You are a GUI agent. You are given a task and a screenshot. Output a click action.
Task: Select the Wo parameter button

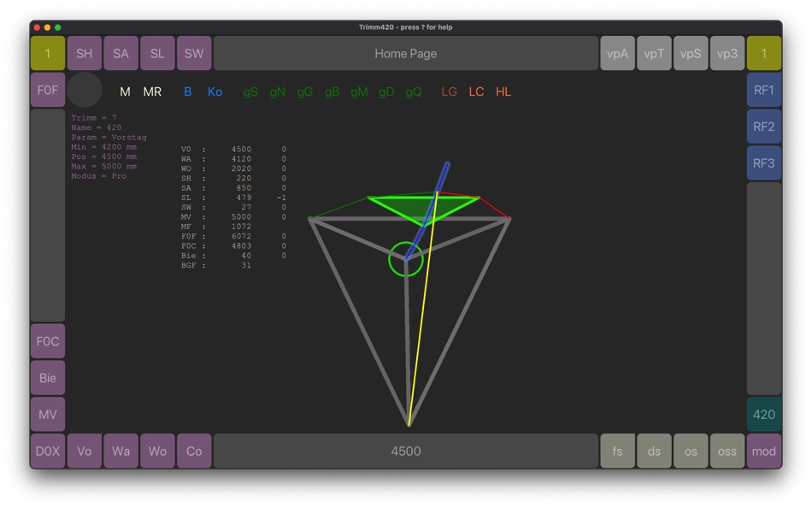(x=157, y=451)
